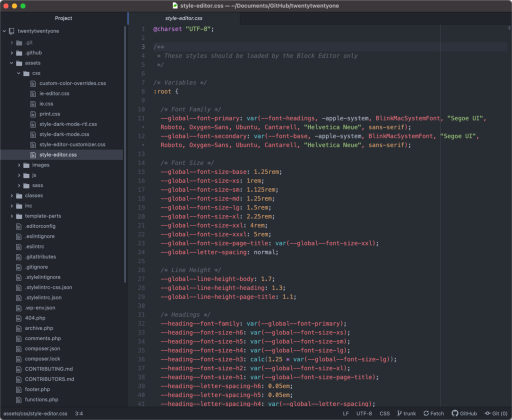Image resolution: width=512 pixels, height=420 pixels.
Task: Open .stylelintignore file
Action: click(43, 277)
